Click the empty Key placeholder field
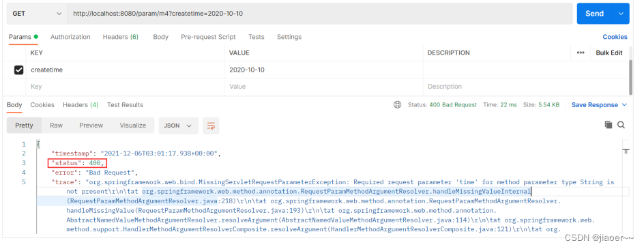Viewport: 644px width, 249px height. pyautogui.click(x=126, y=87)
